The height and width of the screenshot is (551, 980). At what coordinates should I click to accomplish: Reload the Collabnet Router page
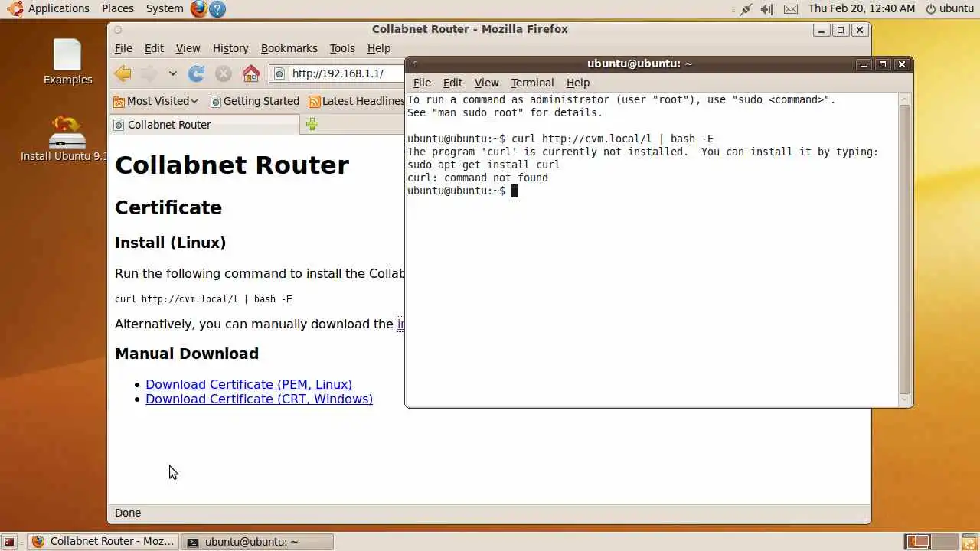coord(197,73)
